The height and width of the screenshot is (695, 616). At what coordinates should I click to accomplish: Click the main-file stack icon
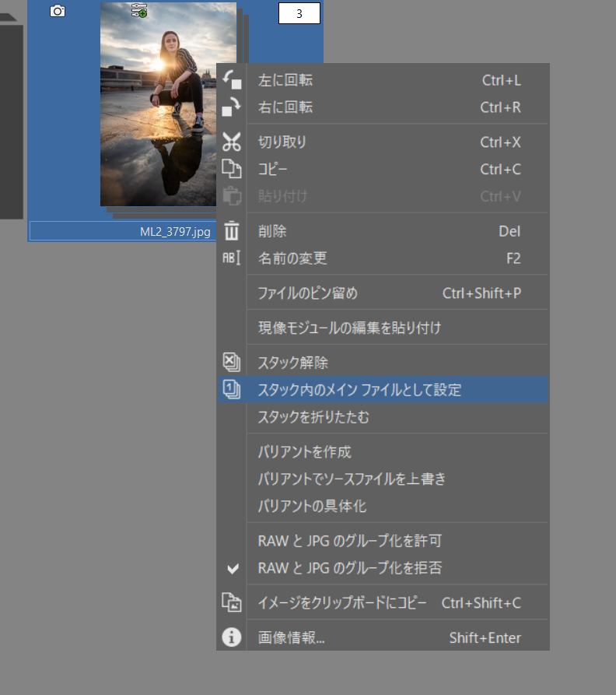click(232, 390)
